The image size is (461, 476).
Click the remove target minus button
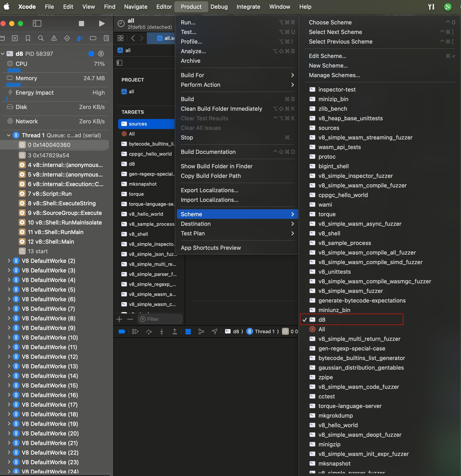coord(130,319)
